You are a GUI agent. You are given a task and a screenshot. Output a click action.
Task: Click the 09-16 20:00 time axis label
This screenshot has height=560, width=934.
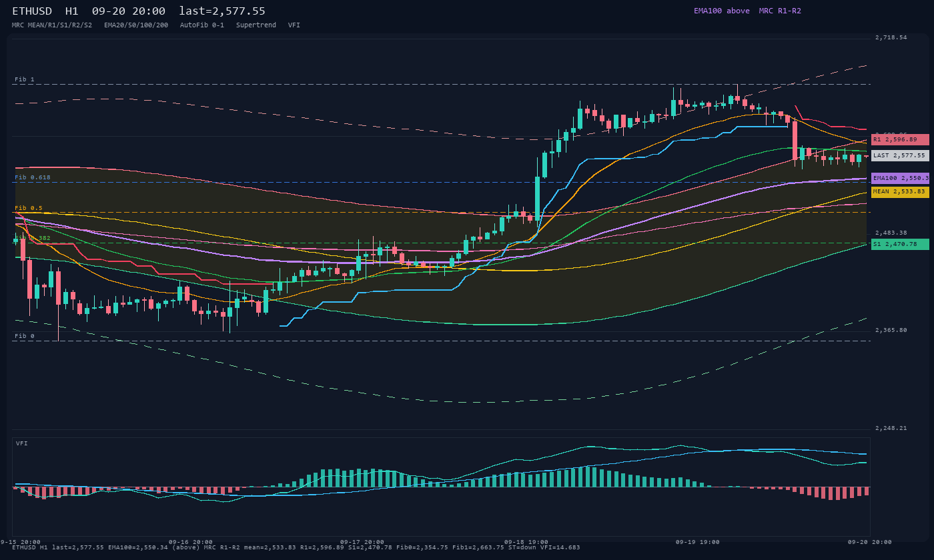point(191,542)
